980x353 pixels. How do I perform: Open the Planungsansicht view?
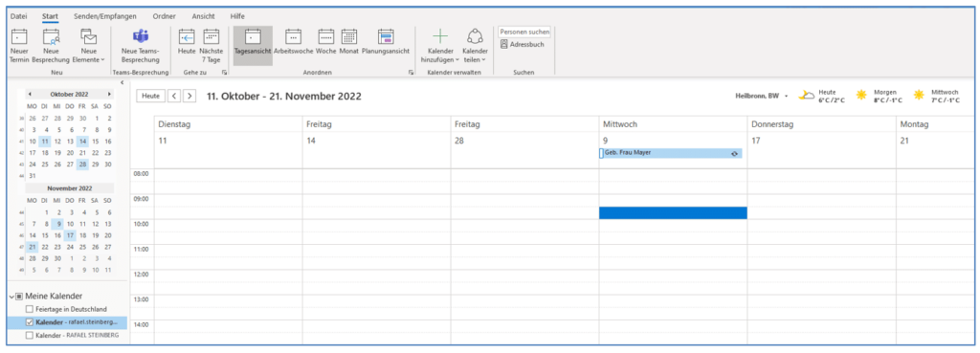[x=386, y=42]
